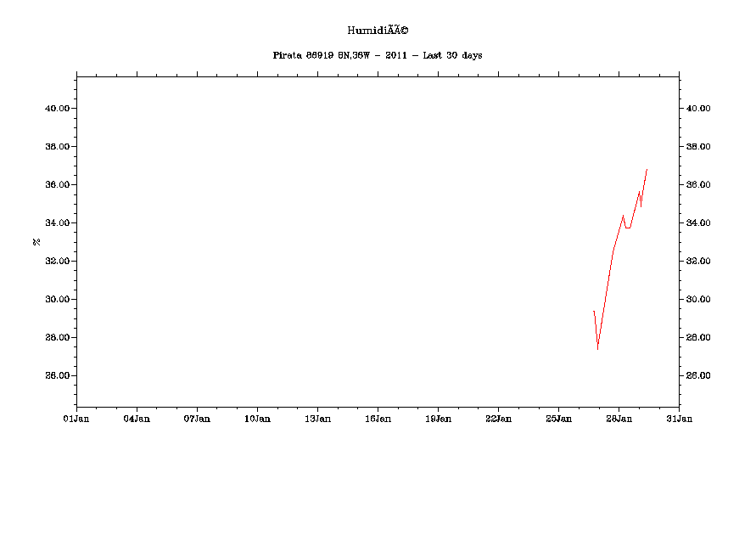Click the lowest dip of the red line
This screenshot has width=756, height=535.
coord(598,348)
